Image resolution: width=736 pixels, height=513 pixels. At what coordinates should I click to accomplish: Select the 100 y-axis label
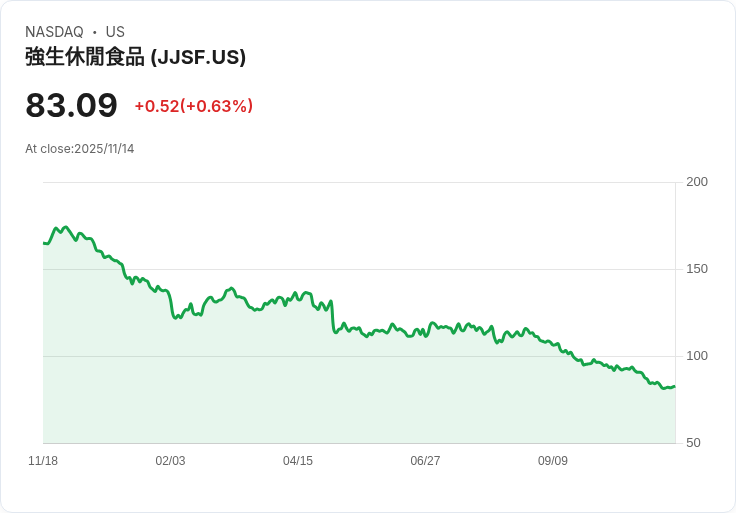tap(696, 355)
